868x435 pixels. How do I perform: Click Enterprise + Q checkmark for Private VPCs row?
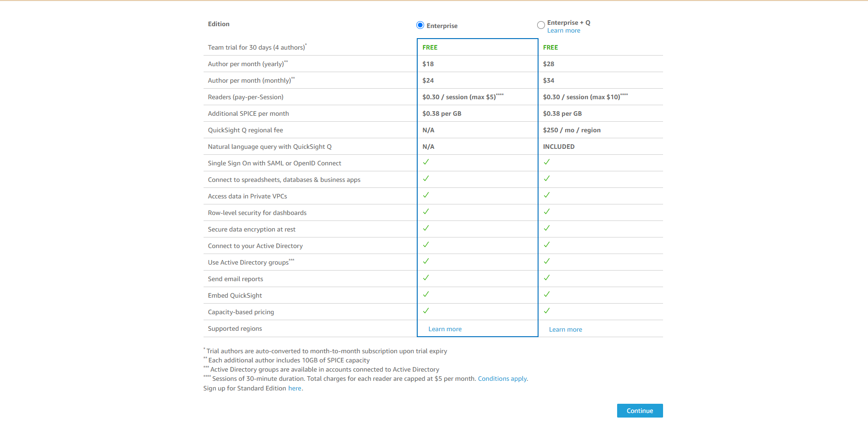pyautogui.click(x=547, y=195)
